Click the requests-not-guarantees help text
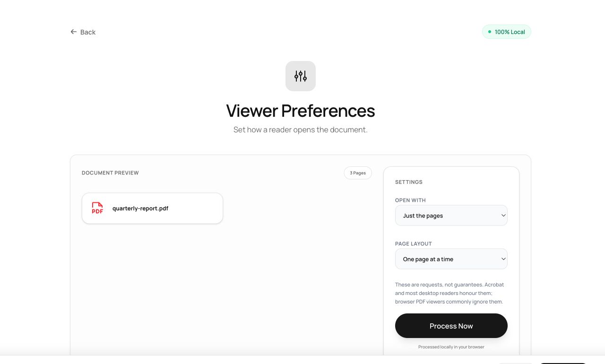 450,293
